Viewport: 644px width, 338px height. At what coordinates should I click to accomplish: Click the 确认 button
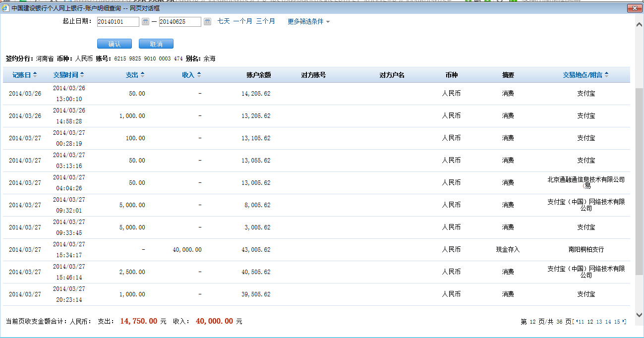pyautogui.click(x=115, y=44)
